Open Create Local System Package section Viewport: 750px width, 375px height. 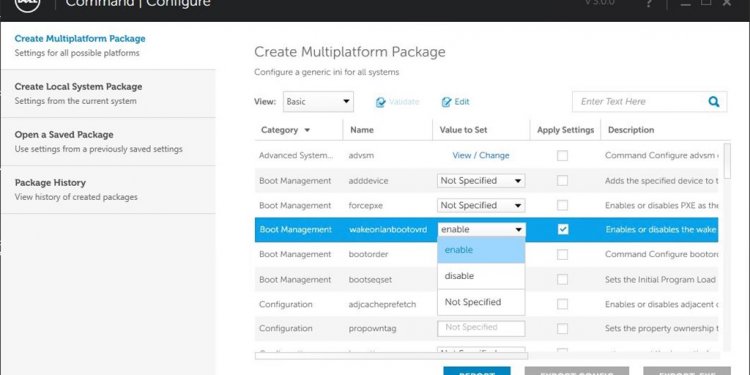pyautogui.click(x=108, y=94)
